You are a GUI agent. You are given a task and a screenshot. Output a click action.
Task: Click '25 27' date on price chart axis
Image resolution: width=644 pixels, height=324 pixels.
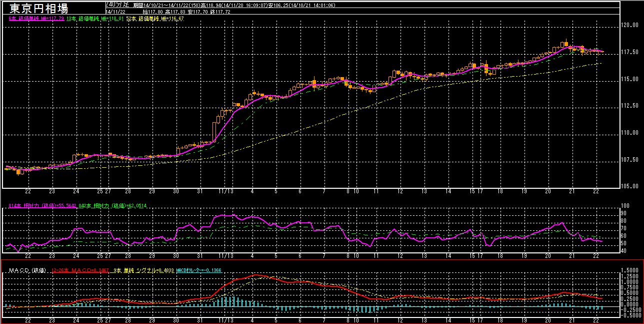(103, 191)
